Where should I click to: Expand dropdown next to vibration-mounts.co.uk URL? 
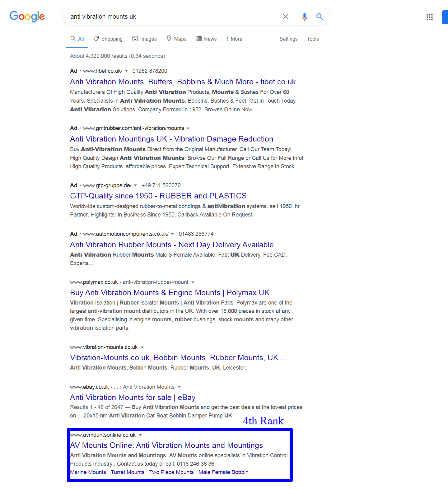[x=142, y=347]
